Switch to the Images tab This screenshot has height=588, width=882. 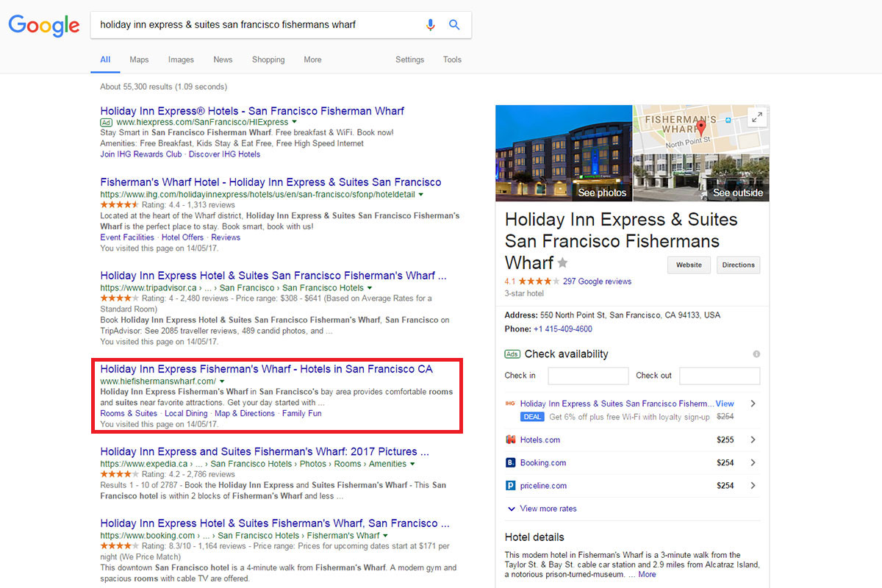pyautogui.click(x=181, y=60)
